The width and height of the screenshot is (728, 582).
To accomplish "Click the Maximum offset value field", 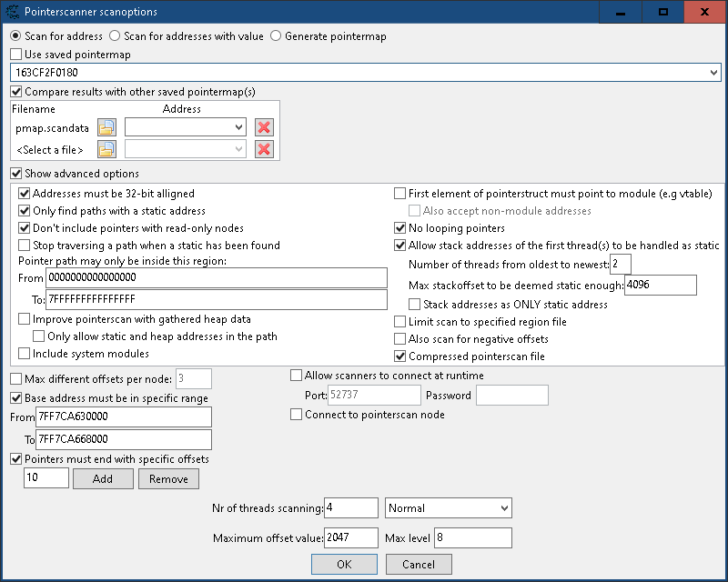I will [x=351, y=537].
